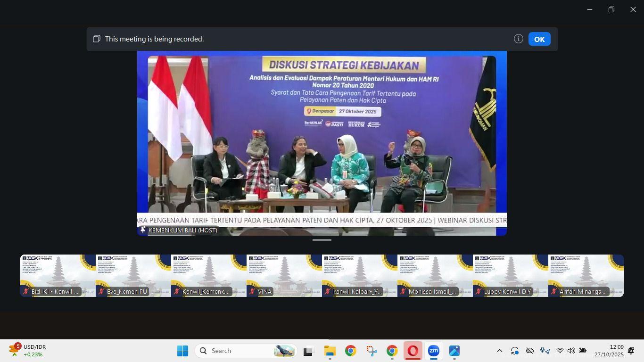Click the recording indicator icon beside the notice
The width and height of the screenshot is (644, 362).
[x=97, y=39]
